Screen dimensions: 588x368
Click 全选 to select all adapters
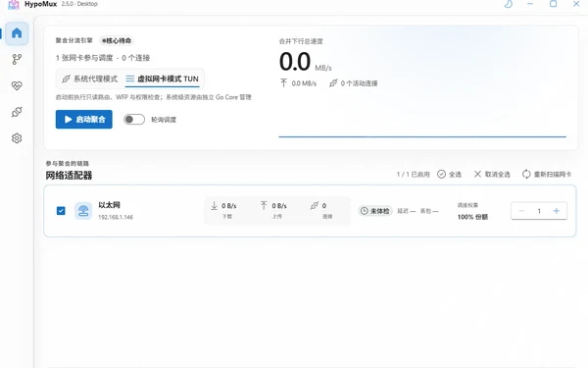(449, 175)
